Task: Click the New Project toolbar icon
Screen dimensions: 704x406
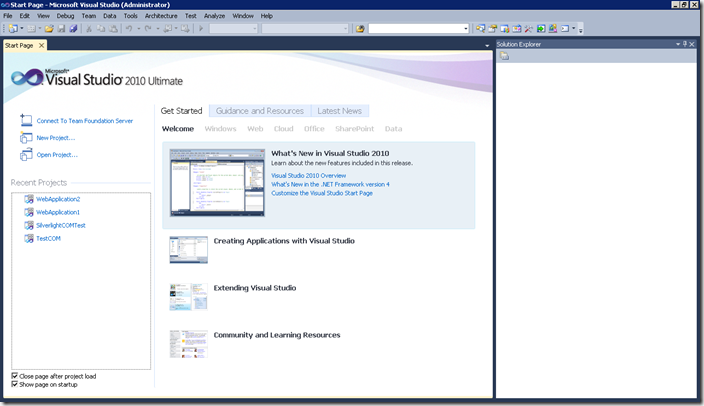Action: (x=13, y=29)
